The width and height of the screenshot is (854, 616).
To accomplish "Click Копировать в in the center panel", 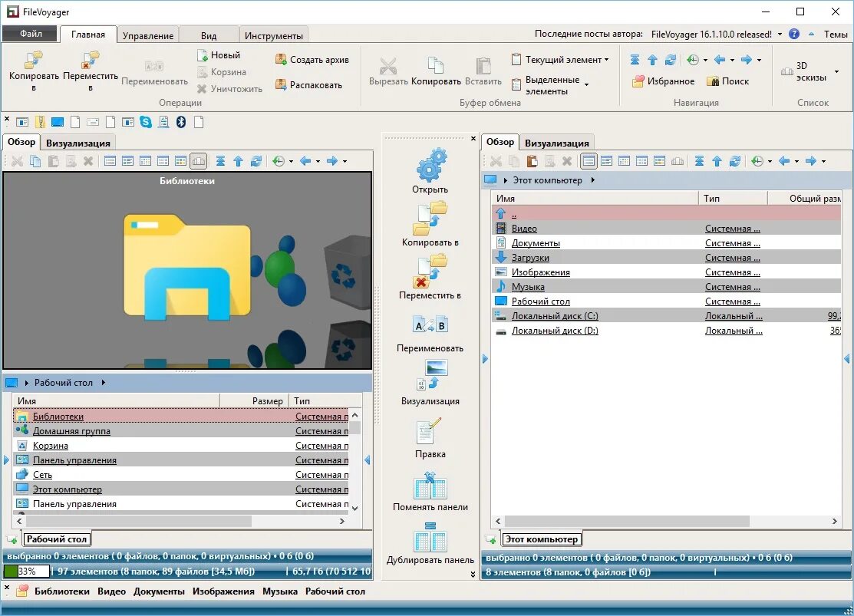I will coord(430,225).
